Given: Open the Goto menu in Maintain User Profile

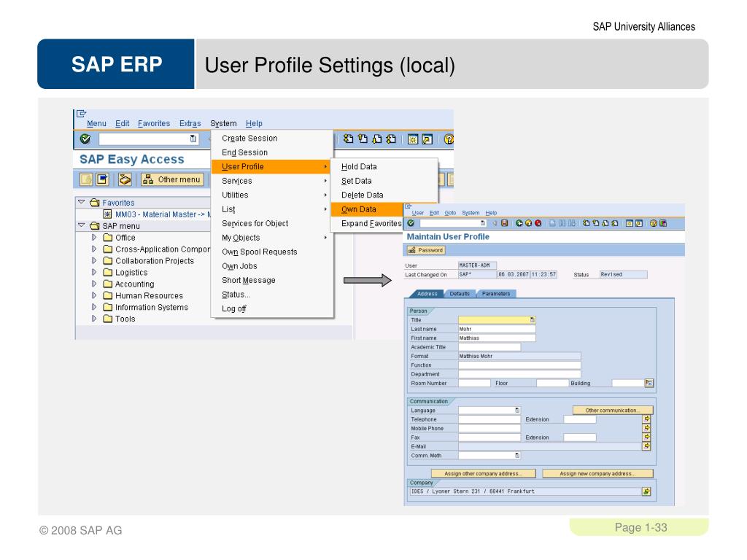Looking at the screenshot, I should (450, 213).
